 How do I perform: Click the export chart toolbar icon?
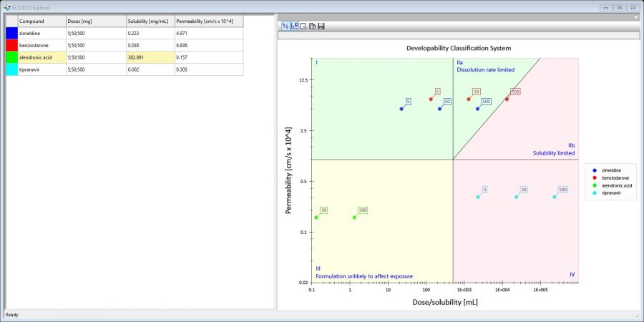click(x=303, y=26)
